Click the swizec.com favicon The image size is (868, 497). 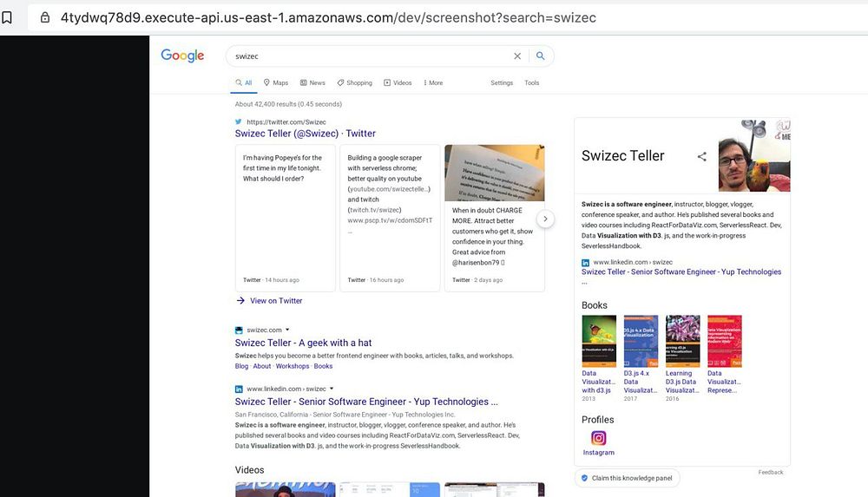pos(239,330)
